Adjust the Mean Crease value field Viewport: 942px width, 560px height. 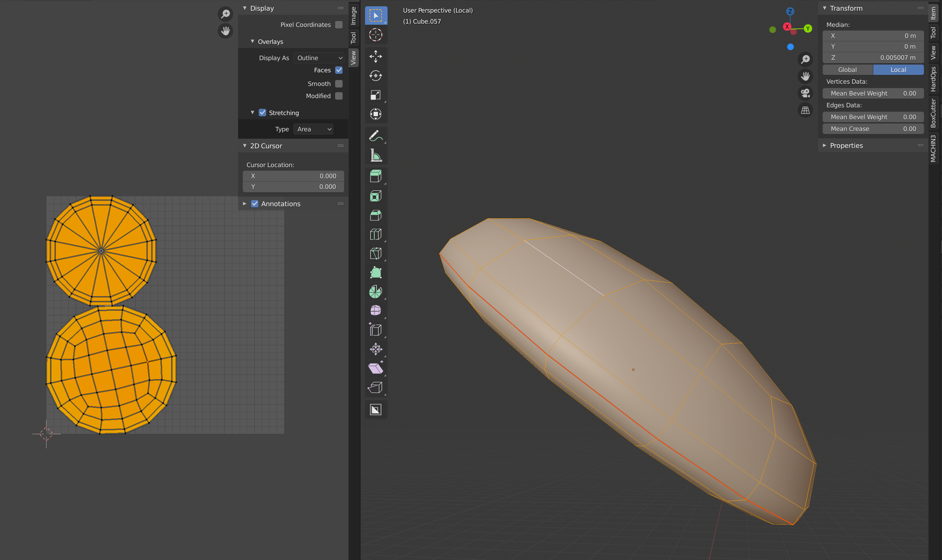click(873, 129)
